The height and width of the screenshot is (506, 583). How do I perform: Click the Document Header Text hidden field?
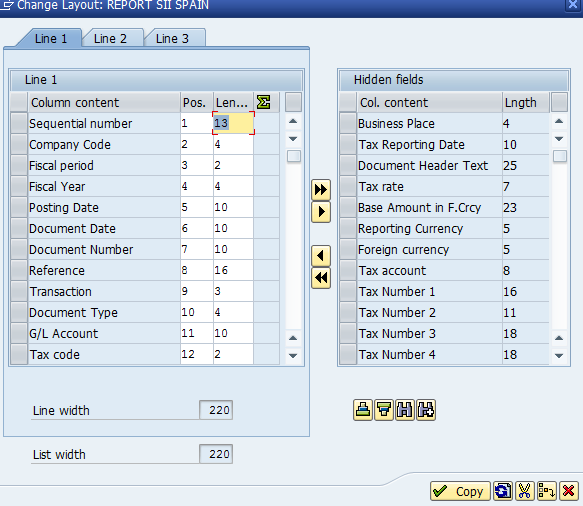[423, 165]
